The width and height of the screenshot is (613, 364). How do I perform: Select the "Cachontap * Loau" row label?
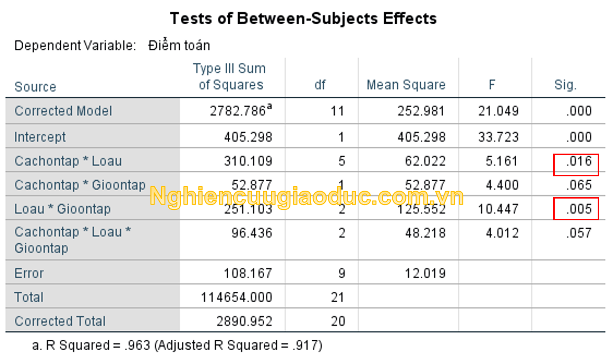(68, 162)
